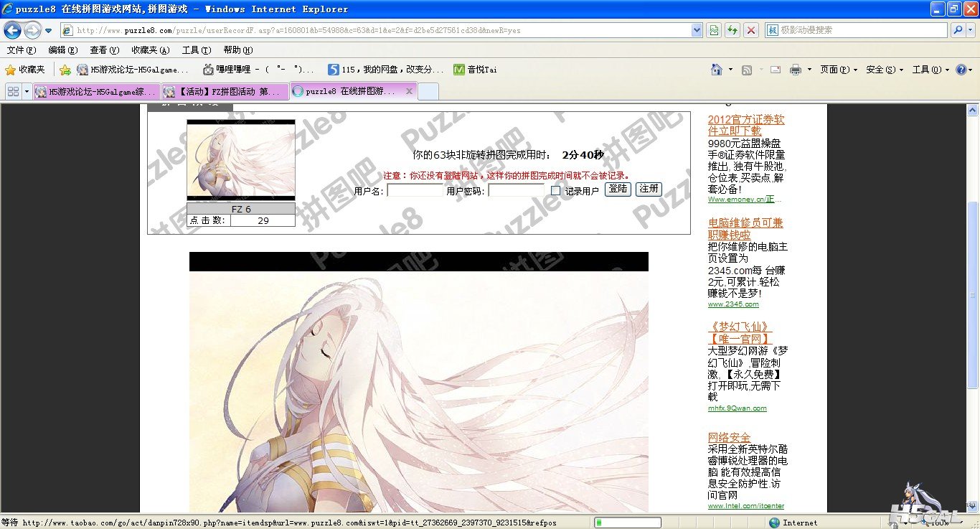This screenshot has width=980, height=529.
Task: Open the 《梦幻飞仙》【唯一官网】 link
Action: pos(740,333)
